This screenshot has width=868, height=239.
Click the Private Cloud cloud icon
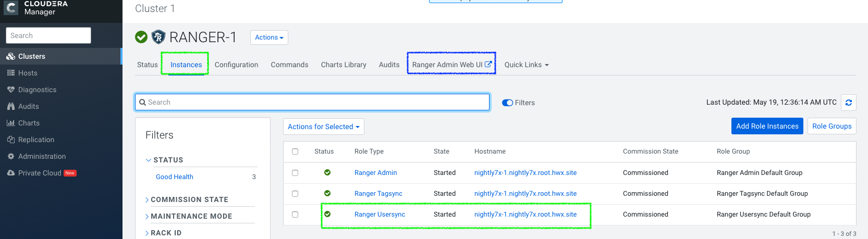tap(10, 173)
